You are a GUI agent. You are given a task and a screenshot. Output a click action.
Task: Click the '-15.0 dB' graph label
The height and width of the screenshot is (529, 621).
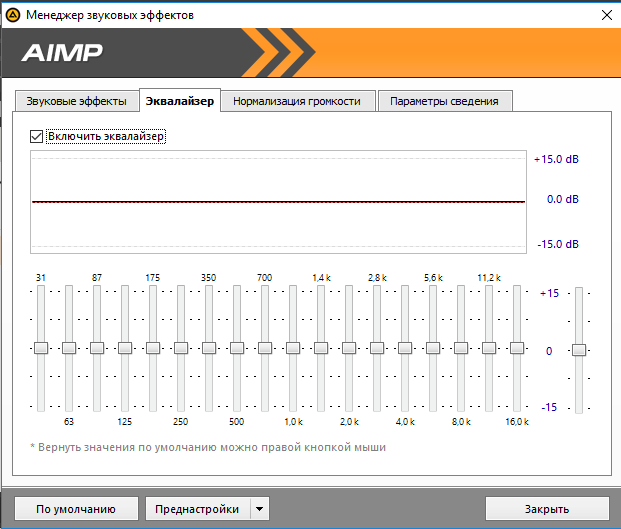click(558, 244)
